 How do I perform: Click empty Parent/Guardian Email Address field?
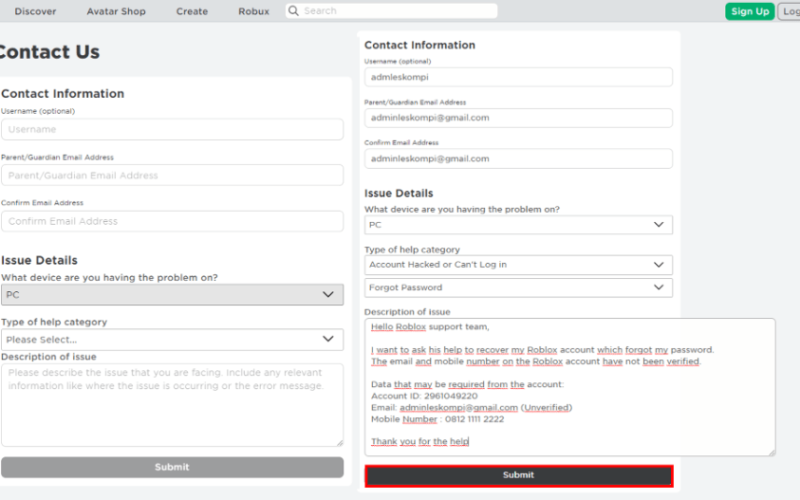point(172,175)
